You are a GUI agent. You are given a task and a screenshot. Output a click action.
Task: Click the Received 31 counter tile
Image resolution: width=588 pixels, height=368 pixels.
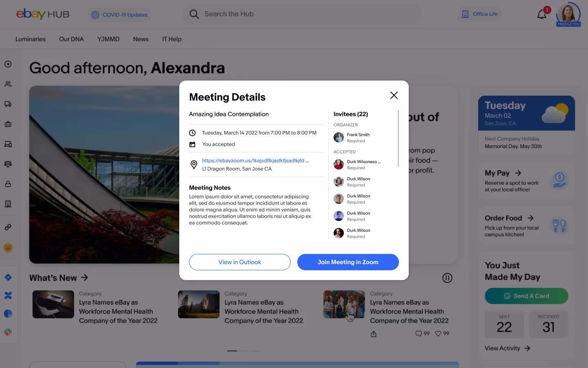pyautogui.click(x=548, y=325)
